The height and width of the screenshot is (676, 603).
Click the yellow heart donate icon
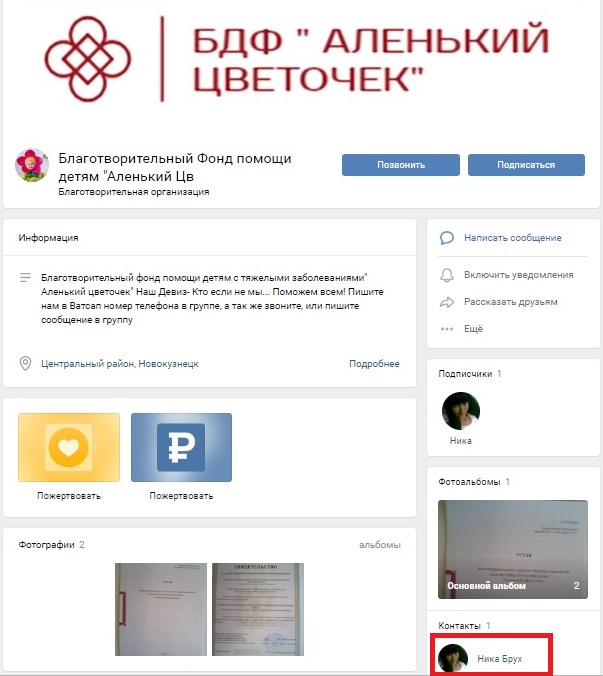tap(69, 447)
